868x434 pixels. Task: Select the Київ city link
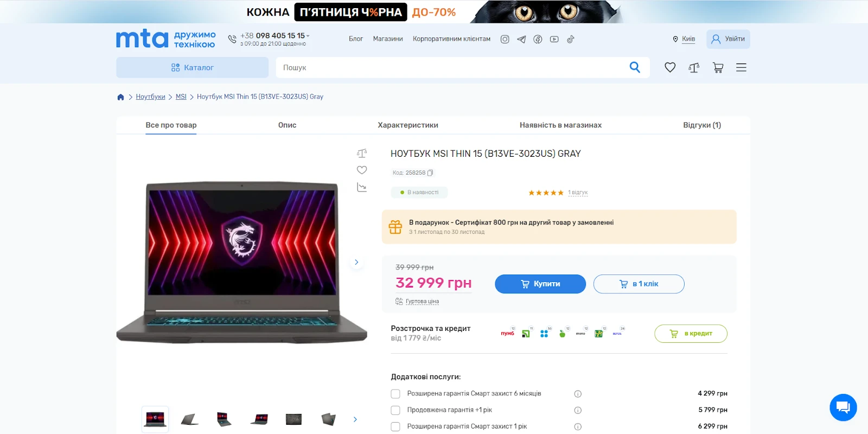click(688, 39)
